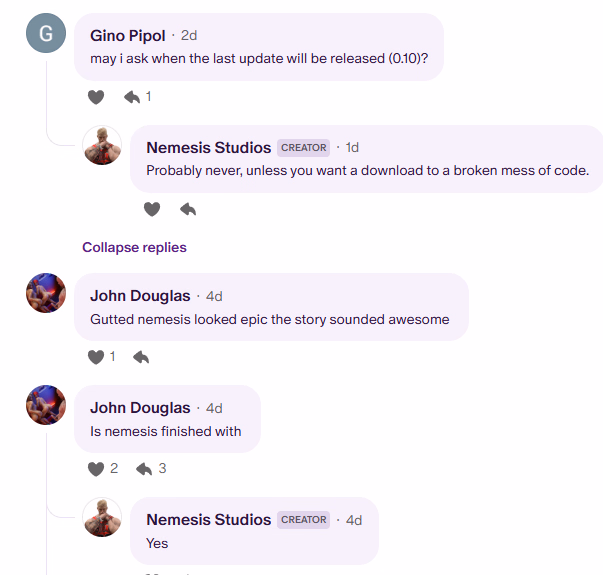Image resolution: width=603 pixels, height=575 pixels.
Task: Click Gino Pipol's gray G avatar
Action: [x=46, y=33]
